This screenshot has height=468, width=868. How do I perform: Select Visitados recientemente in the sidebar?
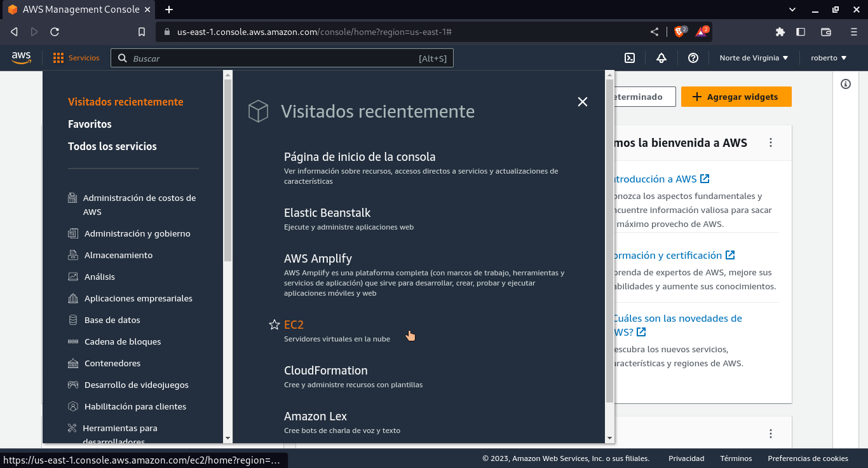coord(126,102)
